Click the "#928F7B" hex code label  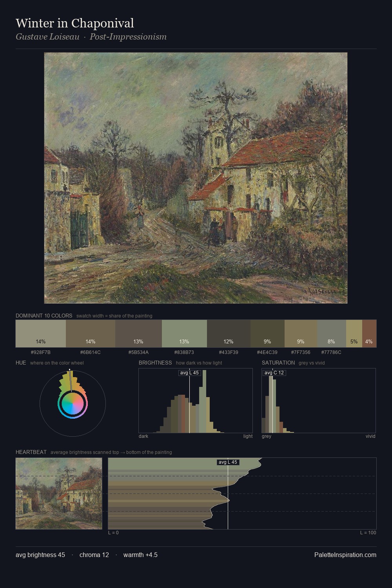point(41,352)
